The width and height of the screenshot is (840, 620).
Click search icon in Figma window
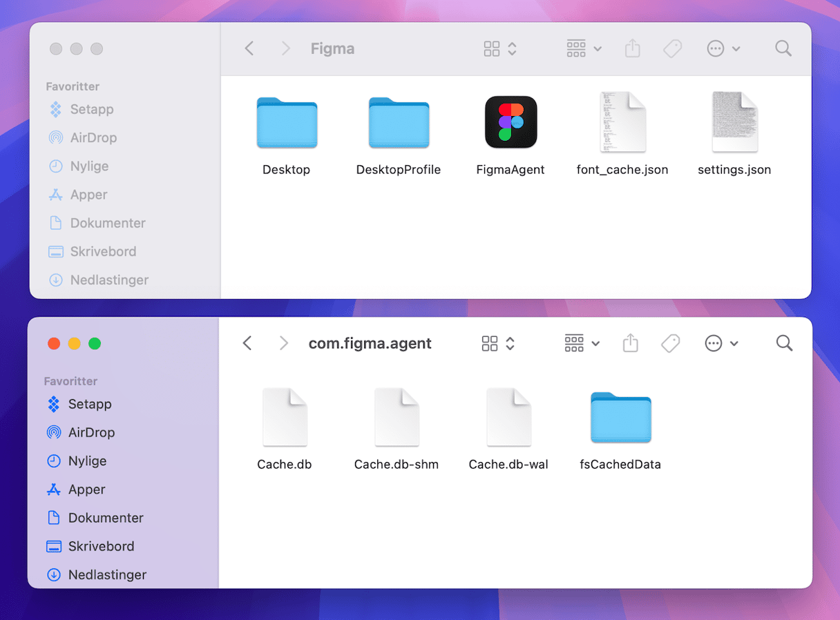[x=783, y=48]
